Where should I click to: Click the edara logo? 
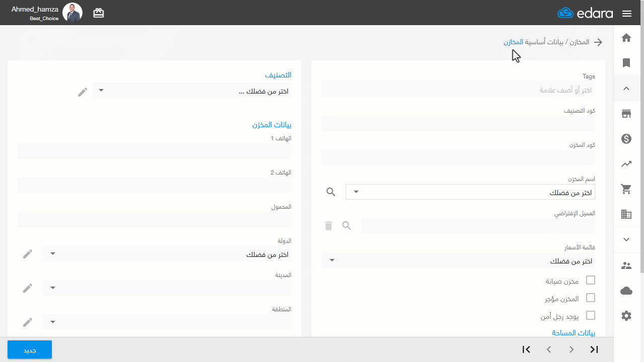pos(585,13)
